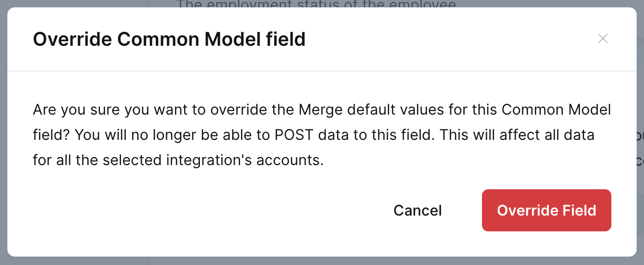
Task: Click the override confirmation warning paragraph
Action: coord(321,135)
